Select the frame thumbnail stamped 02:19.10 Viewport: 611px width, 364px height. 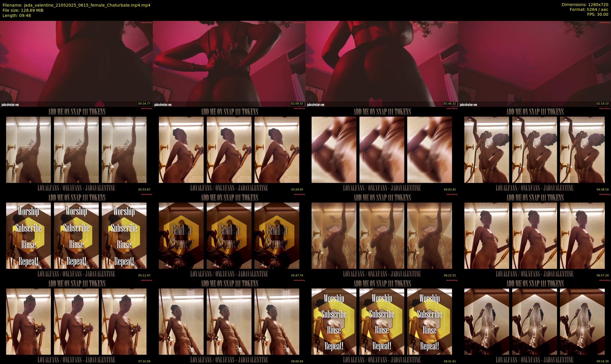tap(534, 64)
